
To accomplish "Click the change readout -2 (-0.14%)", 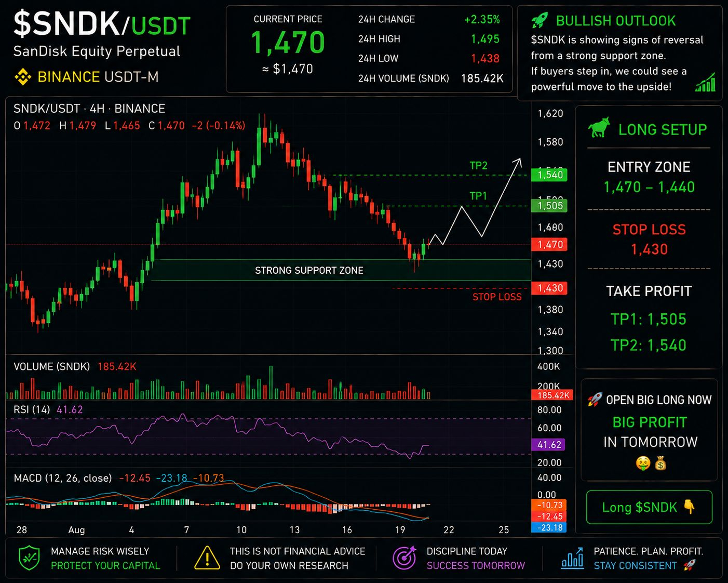I will [x=218, y=125].
